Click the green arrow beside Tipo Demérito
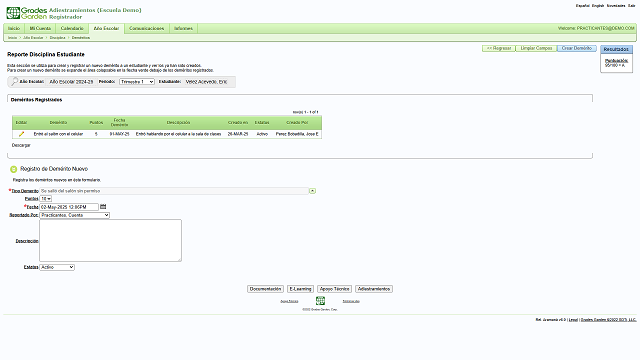 (312, 191)
